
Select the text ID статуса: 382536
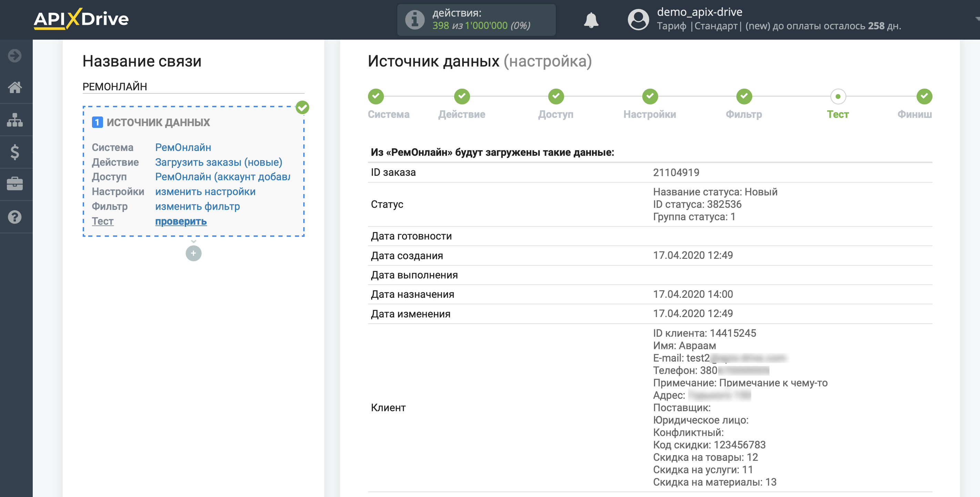point(697,204)
